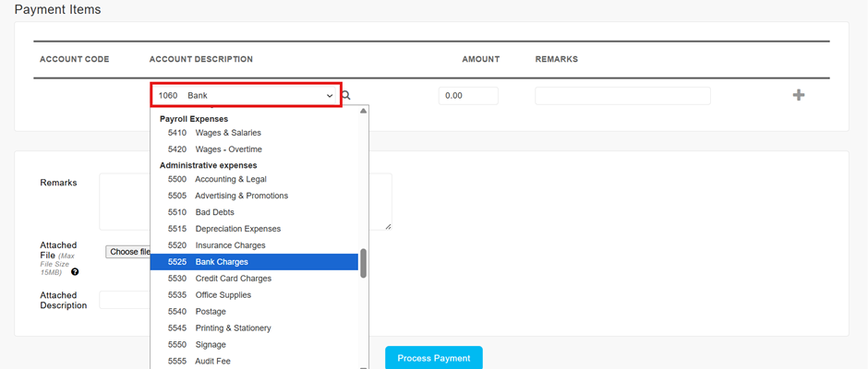Select 5525 Bank Charges option
Viewport: 868px width, 369px height.
click(x=254, y=262)
